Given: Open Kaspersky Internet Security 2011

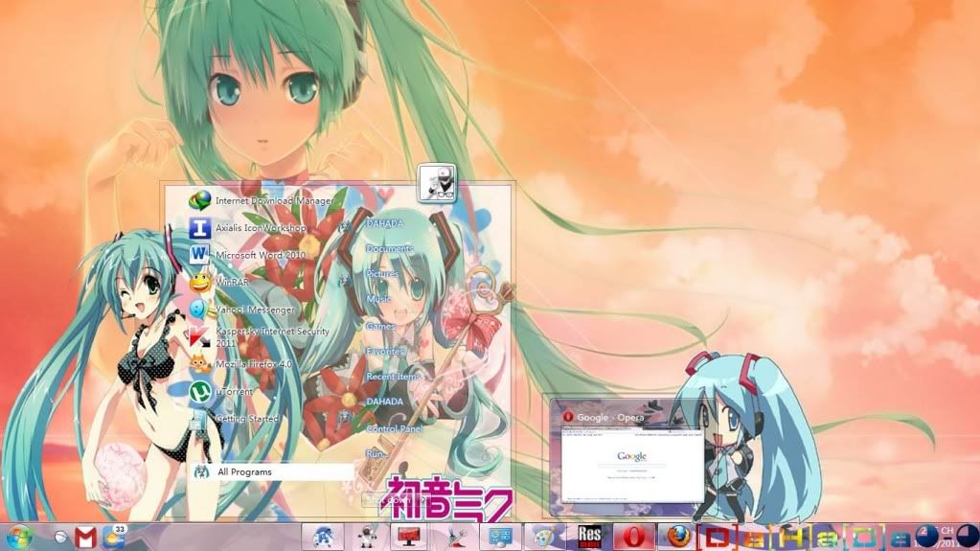Looking at the screenshot, I should (x=271, y=336).
